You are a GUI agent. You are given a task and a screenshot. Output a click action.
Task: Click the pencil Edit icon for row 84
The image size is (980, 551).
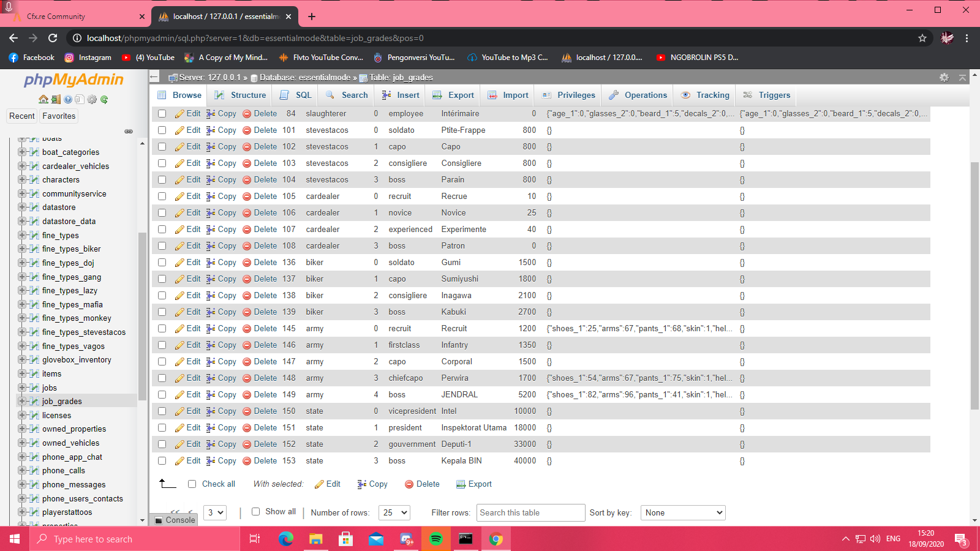coord(179,114)
